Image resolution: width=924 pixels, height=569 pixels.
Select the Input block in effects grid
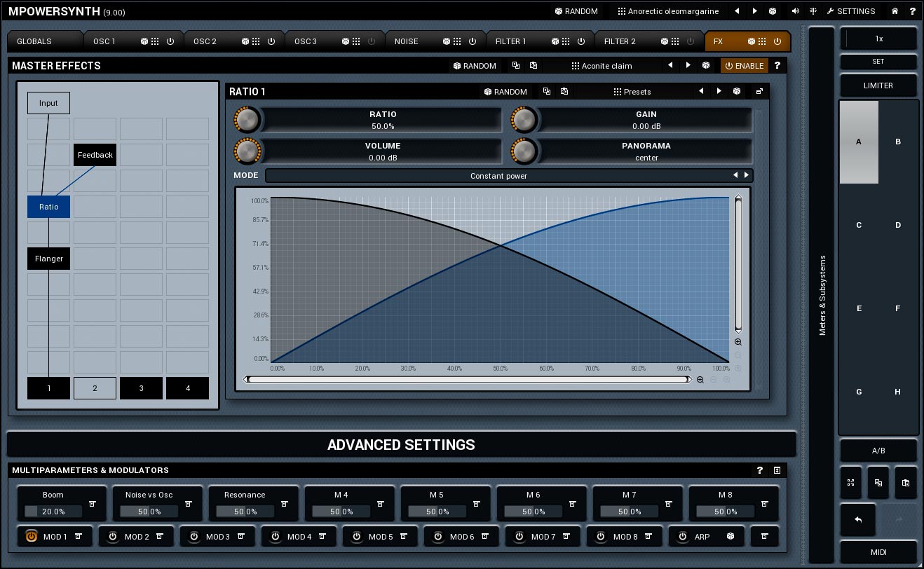pyautogui.click(x=49, y=103)
